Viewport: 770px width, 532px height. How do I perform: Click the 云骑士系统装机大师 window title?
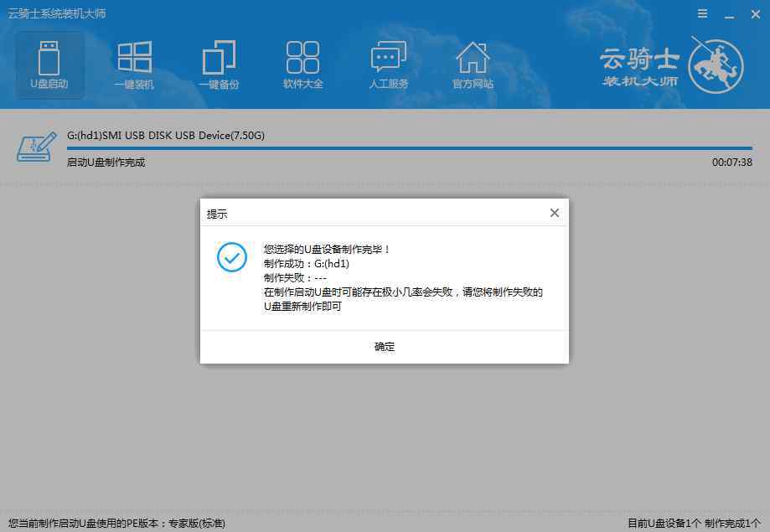pos(57,13)
